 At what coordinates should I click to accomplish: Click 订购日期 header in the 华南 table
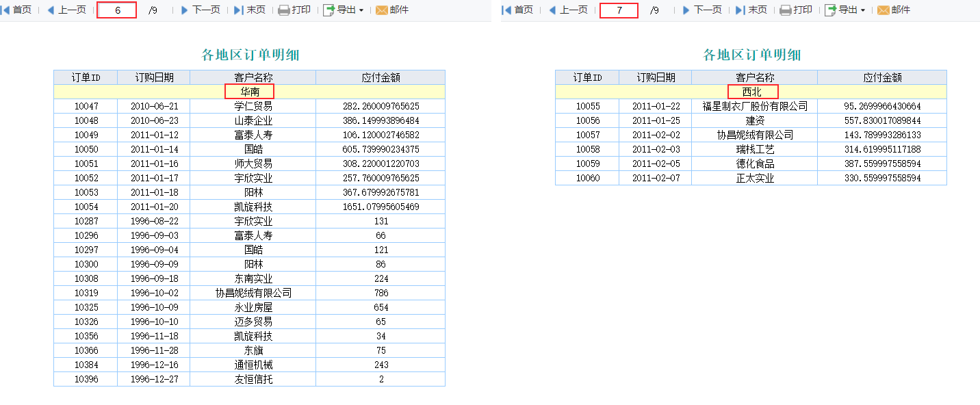pos(154,77)
